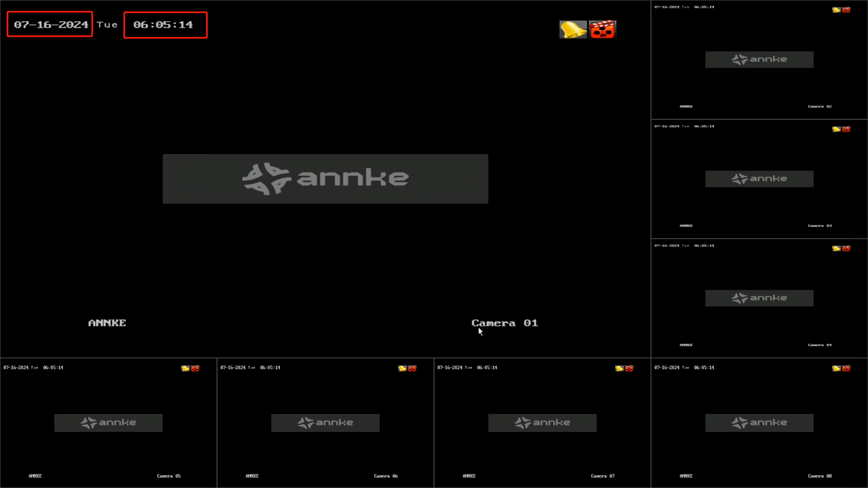Screen dimensions: 868x488
Task: Select the Camera 03 channel label
Action: click(x=820, y=226)
